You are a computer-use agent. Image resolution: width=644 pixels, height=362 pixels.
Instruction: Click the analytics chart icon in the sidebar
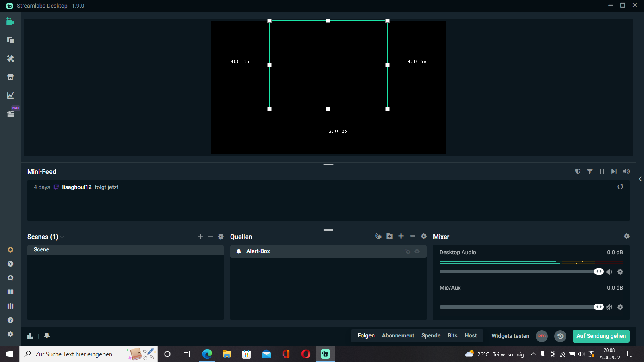pyautogui.click(x=10, y=95)
